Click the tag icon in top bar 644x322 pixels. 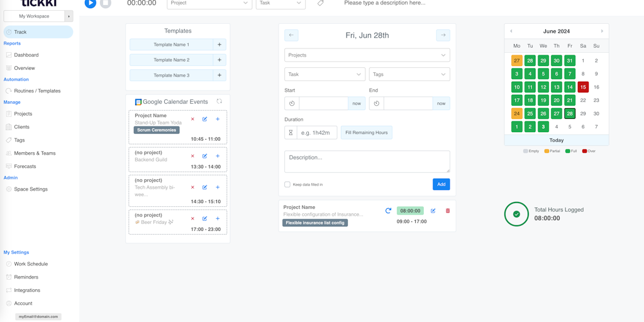[321, 3]
